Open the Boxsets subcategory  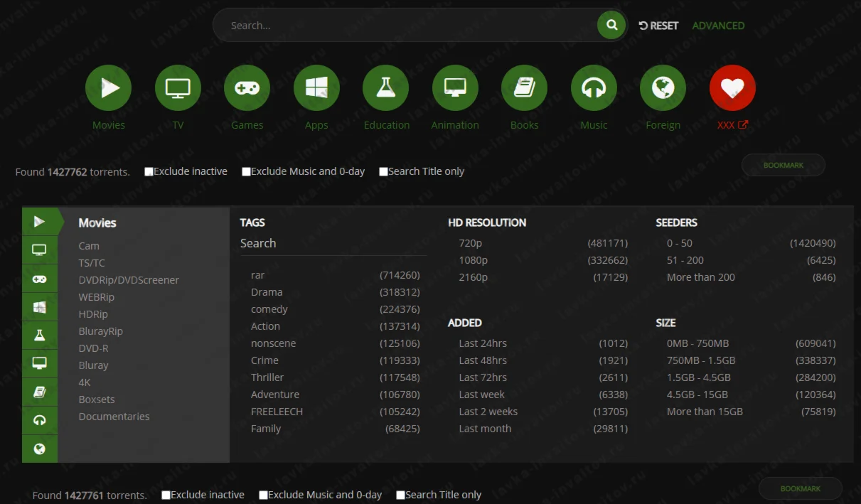(x=97, y=400)
